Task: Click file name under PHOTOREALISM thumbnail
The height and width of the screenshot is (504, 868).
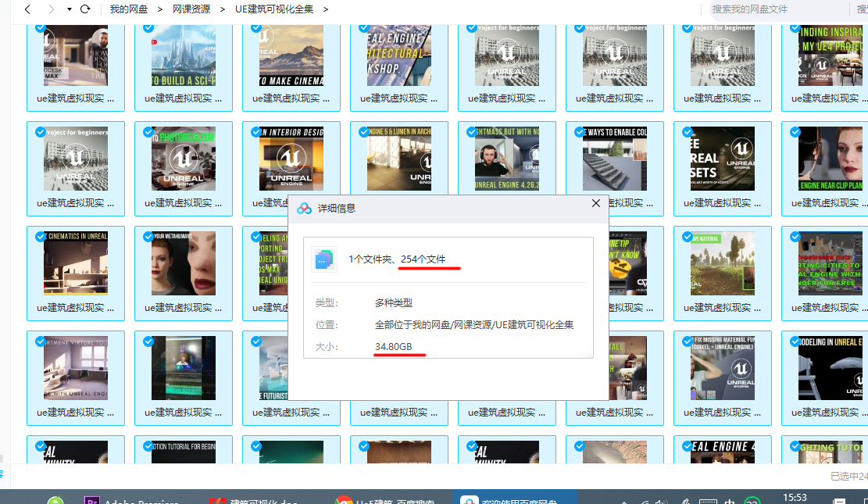Action: point(184,203)
